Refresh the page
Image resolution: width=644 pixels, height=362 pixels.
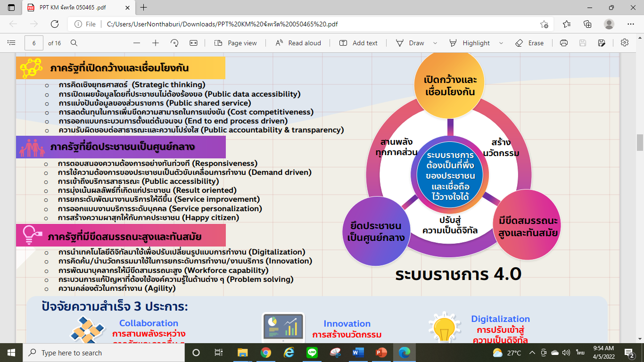pyautogui.click(x=55, y=24)
